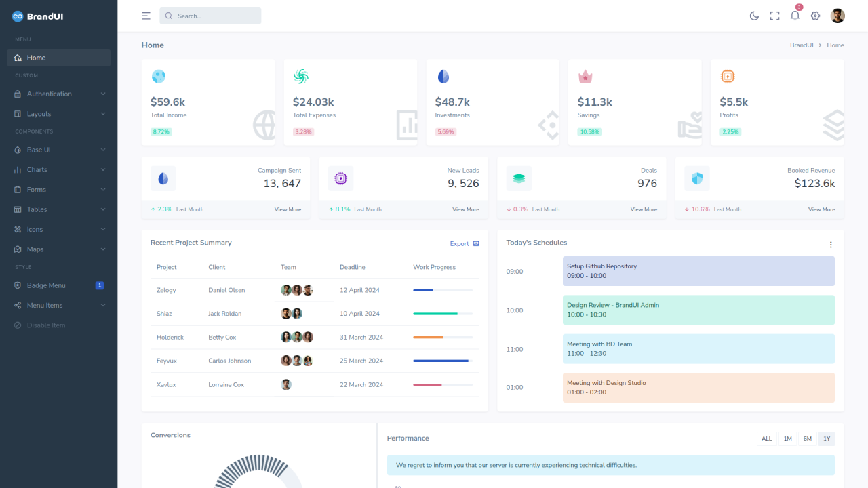Select the 6M performance range
This screenshot has width=868, height=488.
coord(808,439)
